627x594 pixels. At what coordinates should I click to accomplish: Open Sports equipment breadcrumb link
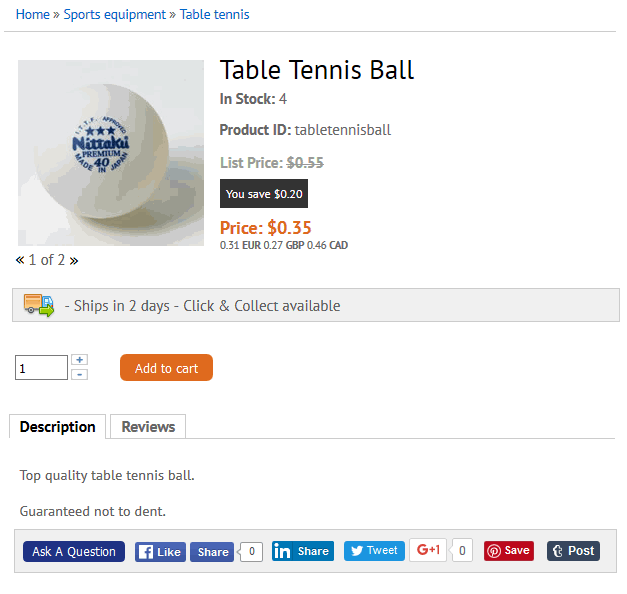coord(114,14)
